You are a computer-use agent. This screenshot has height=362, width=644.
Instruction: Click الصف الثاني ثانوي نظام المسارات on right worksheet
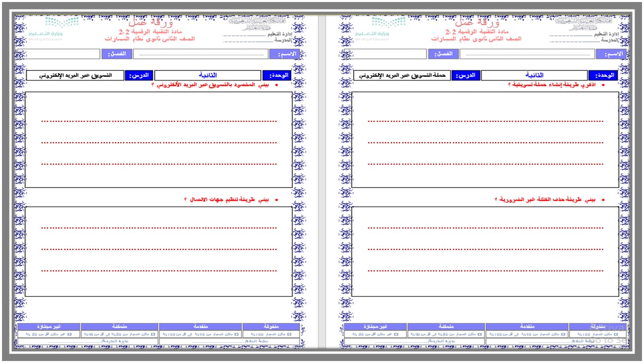pyautogui.click(x=475, y=39)
